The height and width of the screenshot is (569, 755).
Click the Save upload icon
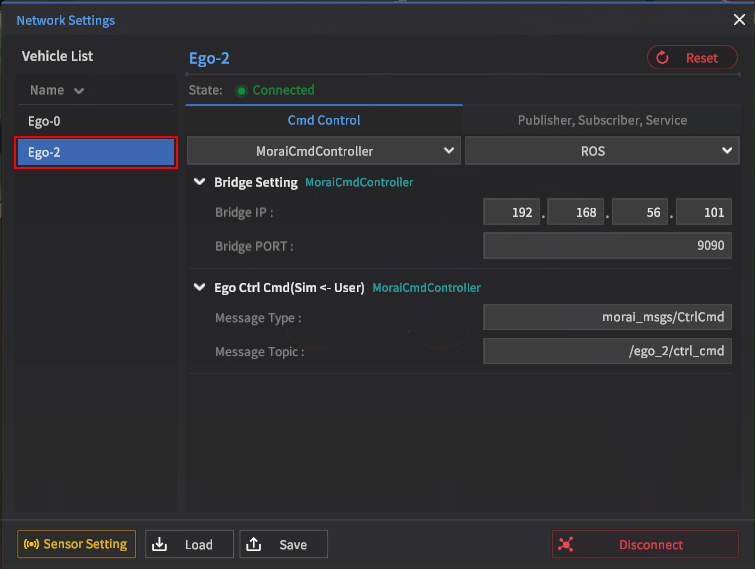[x=254, y=544]
